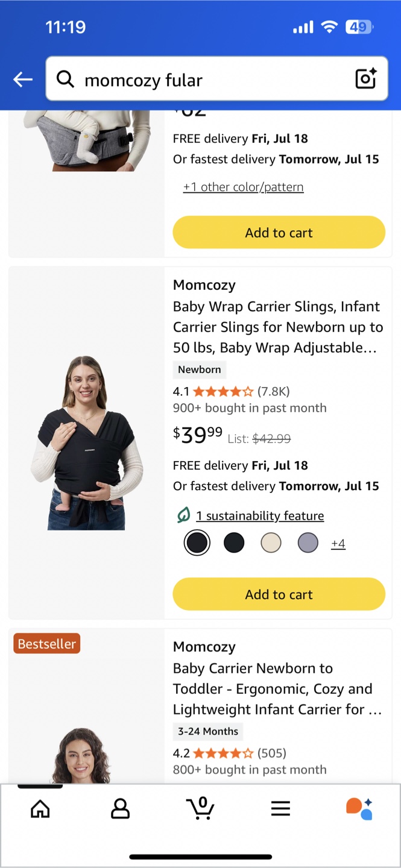Open "1 sustainability feature" details

pos(260,516)
